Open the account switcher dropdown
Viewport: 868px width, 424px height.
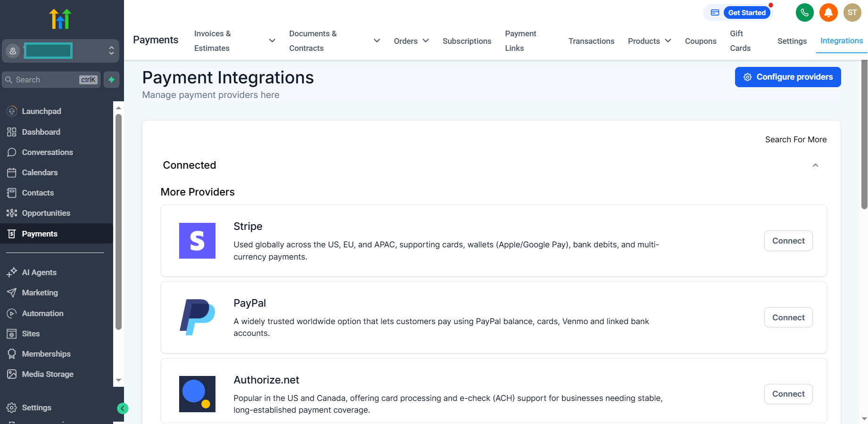(60, 51)
